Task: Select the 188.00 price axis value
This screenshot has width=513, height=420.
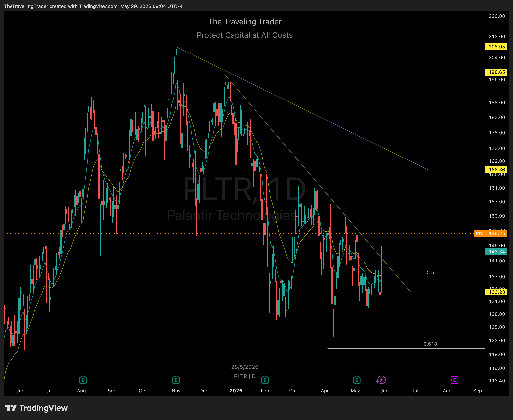Action: pos(497,102)
